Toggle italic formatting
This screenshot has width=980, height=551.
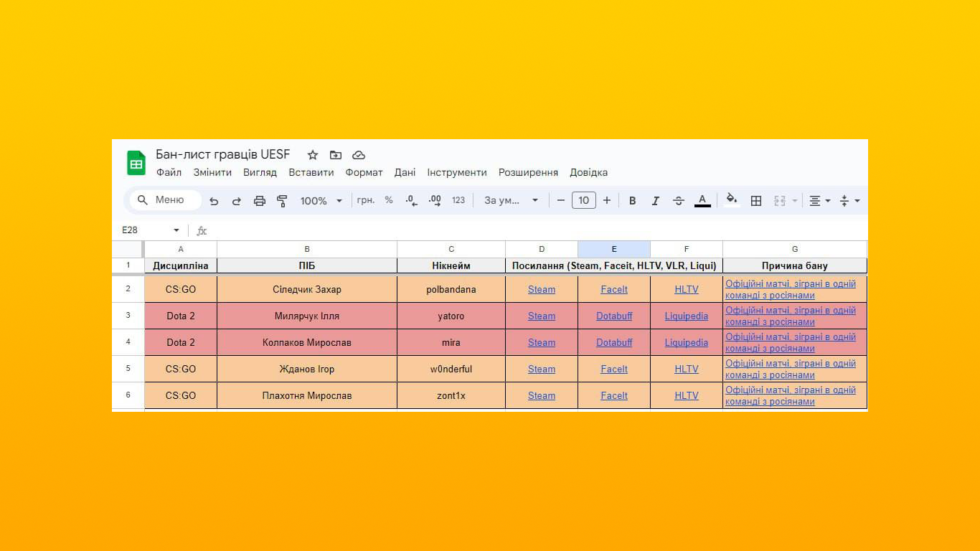pos(655,201)
